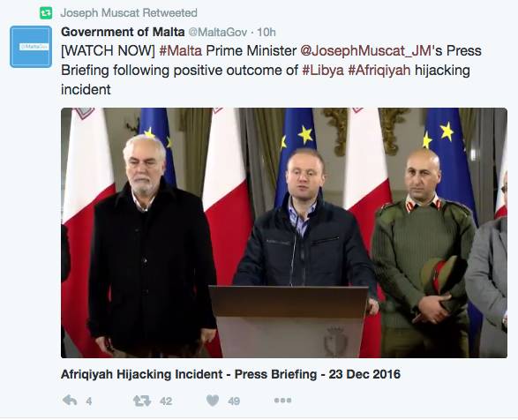Open the Afriqiyah Hijacking Incident video title
Image resolution: width=518 pixels, height=420 pixels.
tap(230, 374)
